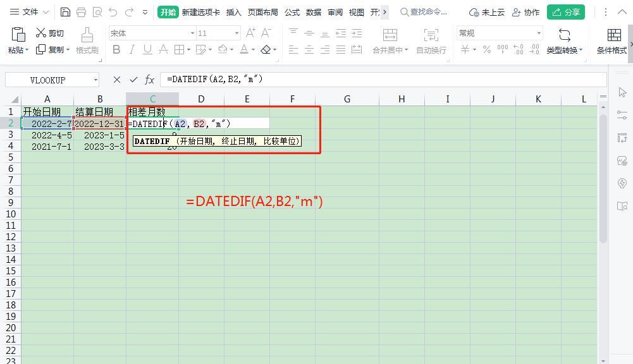Click fx insert function button
The width and height of the screenshot is (633, 364).
click(149, 80)
